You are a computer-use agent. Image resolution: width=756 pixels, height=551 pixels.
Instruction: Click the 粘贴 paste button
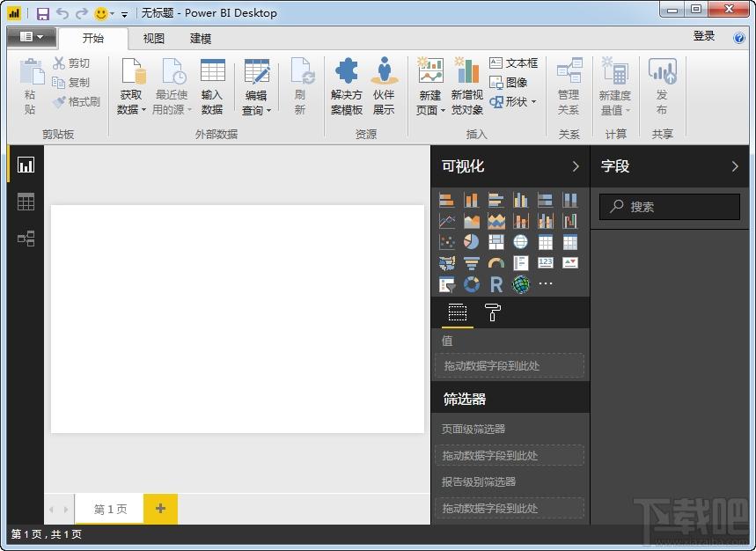tap(31, 86)
